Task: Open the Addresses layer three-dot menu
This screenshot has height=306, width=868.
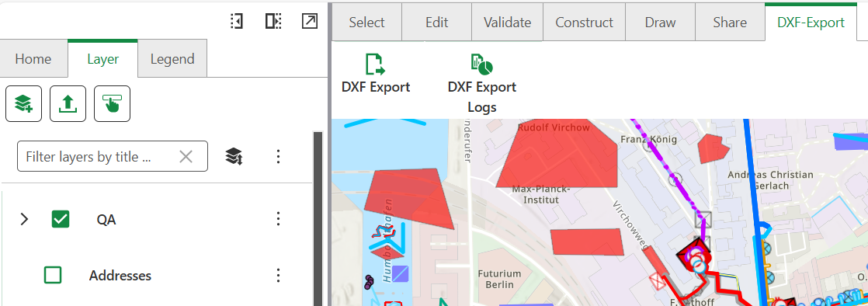Action: click(x=279, y=275)
